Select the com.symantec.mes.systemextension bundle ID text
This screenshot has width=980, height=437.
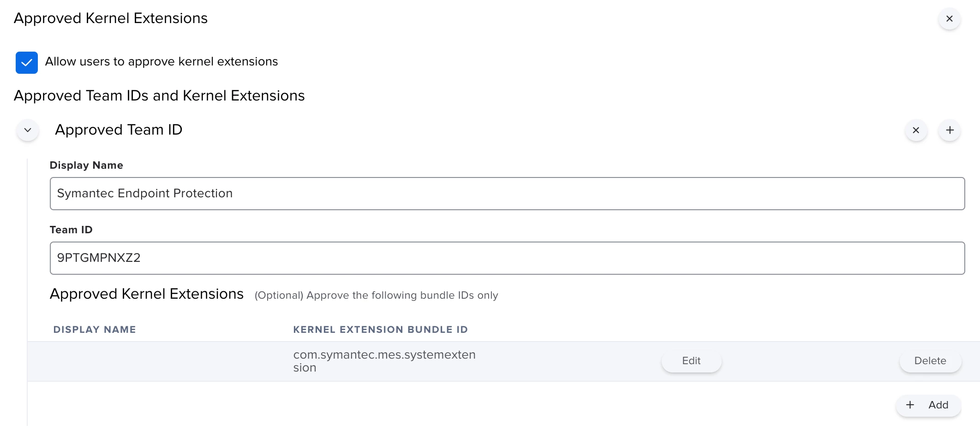[384, 361]
